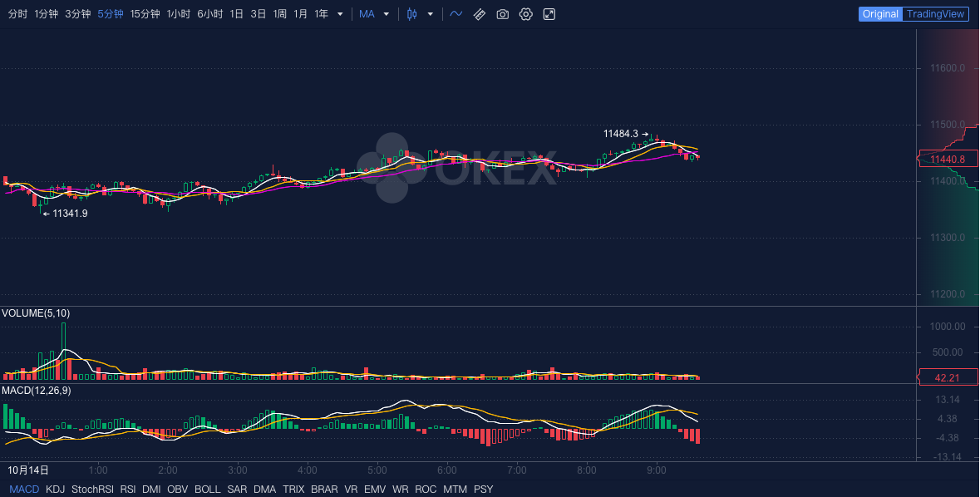Click the StochRSI indicator
Viewport: 980px width, 497px height.
coord(92,490)
